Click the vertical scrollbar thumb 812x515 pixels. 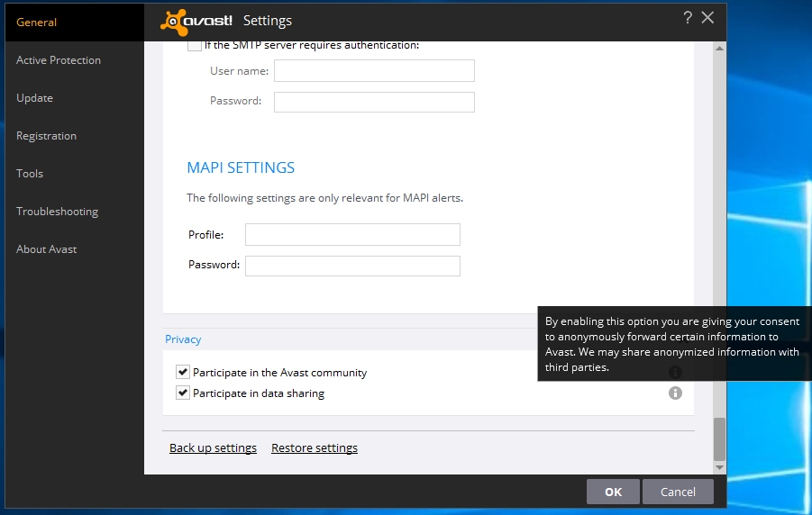tap(719, 438)
